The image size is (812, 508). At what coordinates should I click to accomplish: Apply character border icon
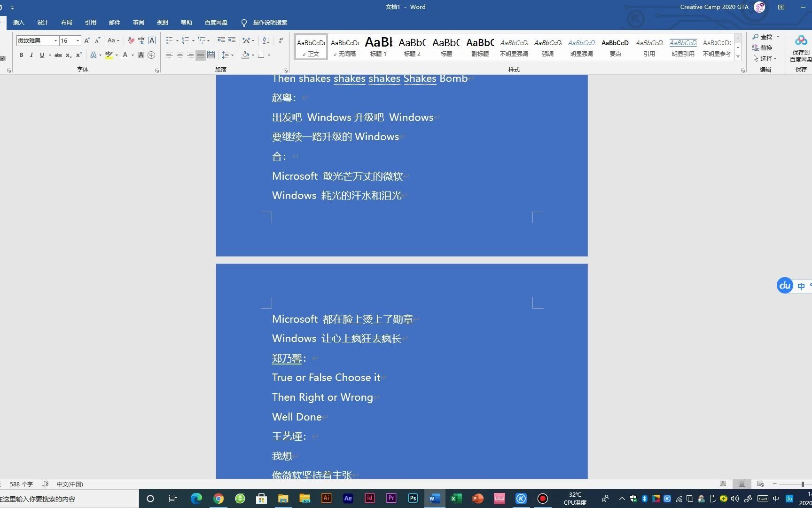152,40
